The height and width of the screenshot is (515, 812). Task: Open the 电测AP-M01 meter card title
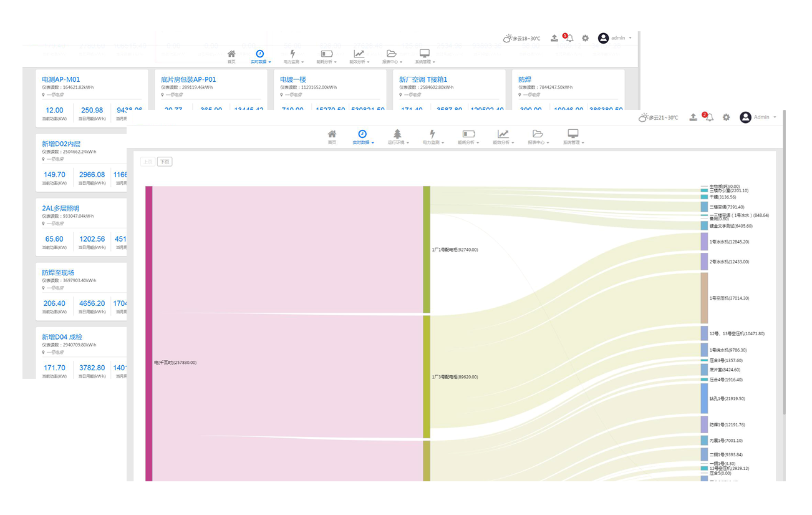60,79
